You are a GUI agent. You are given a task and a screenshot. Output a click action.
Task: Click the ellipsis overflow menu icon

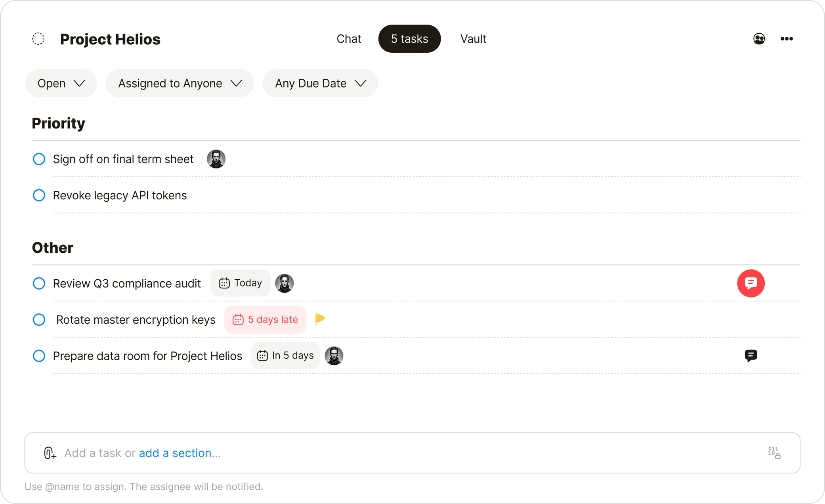(x=787, y=38)
